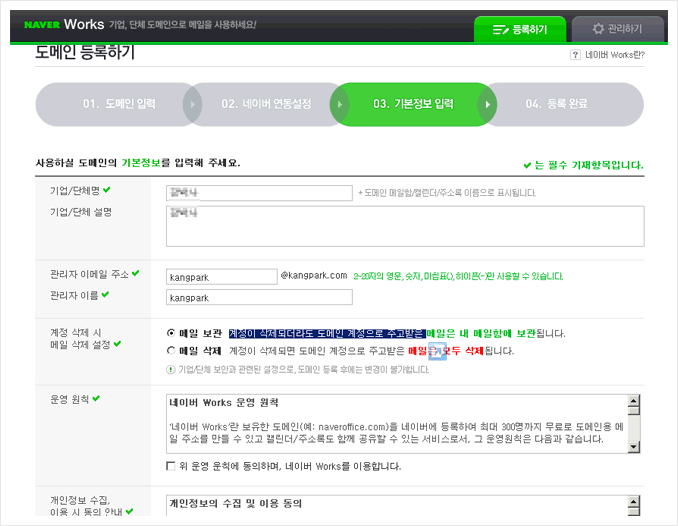678x526 pixels.
Task: Click 운영 원칙 scrollbar up arrow
Action: (633, 400)
